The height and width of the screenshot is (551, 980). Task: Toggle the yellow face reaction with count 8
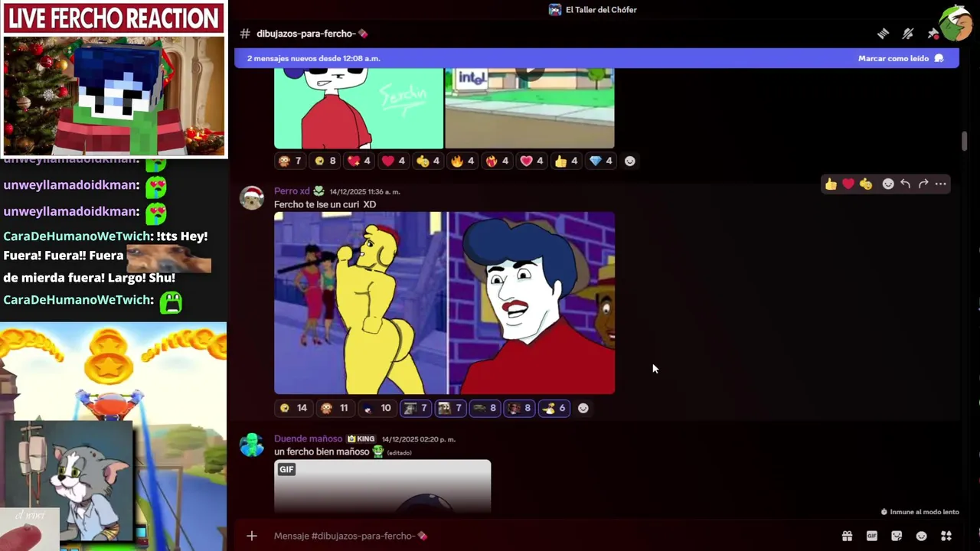click(325, 161)
